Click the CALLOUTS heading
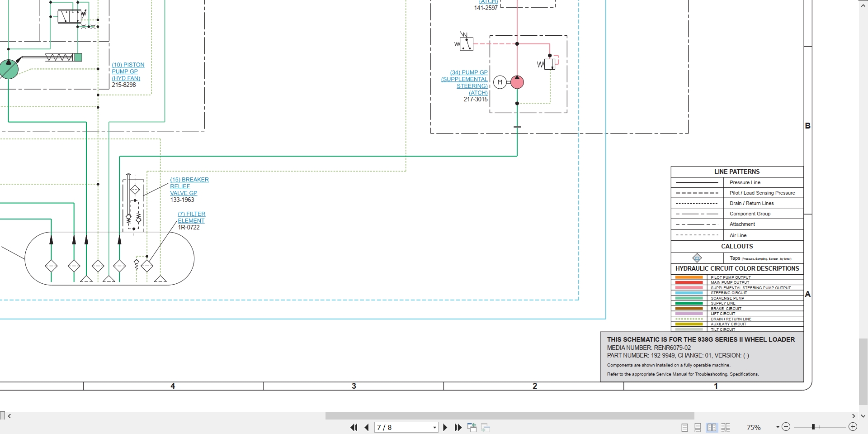This screenshot has height=434, width=868. click(737, 246)
